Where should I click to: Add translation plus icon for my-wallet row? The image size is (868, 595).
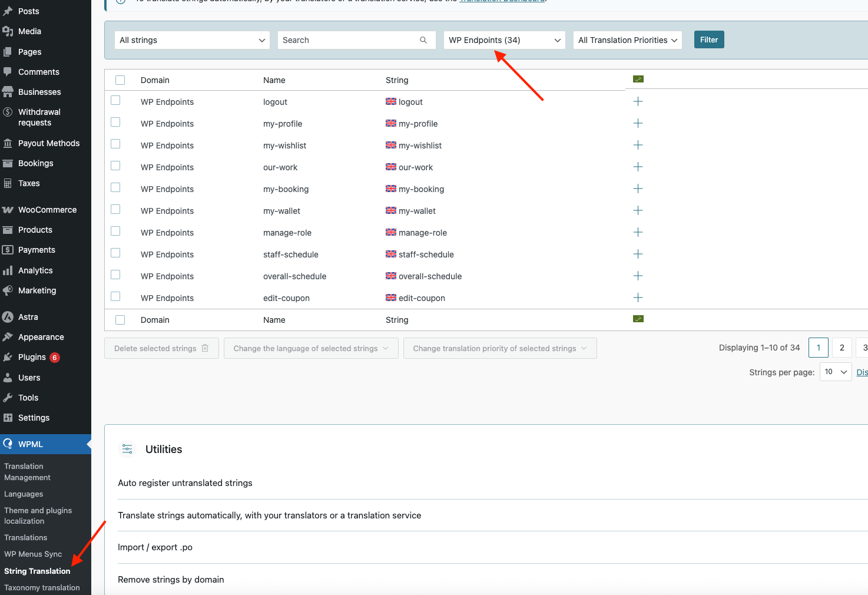point(638,210)
